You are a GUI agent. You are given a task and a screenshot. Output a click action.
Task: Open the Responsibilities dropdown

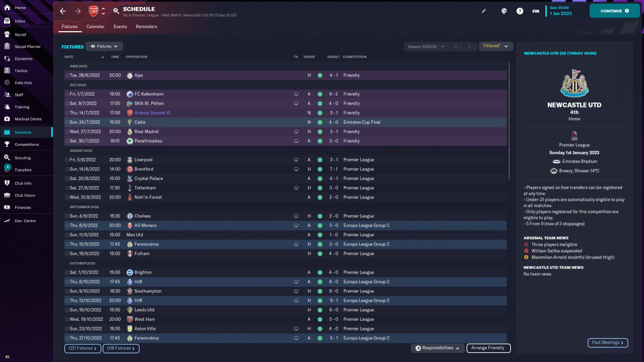click(x=437, y=348)
